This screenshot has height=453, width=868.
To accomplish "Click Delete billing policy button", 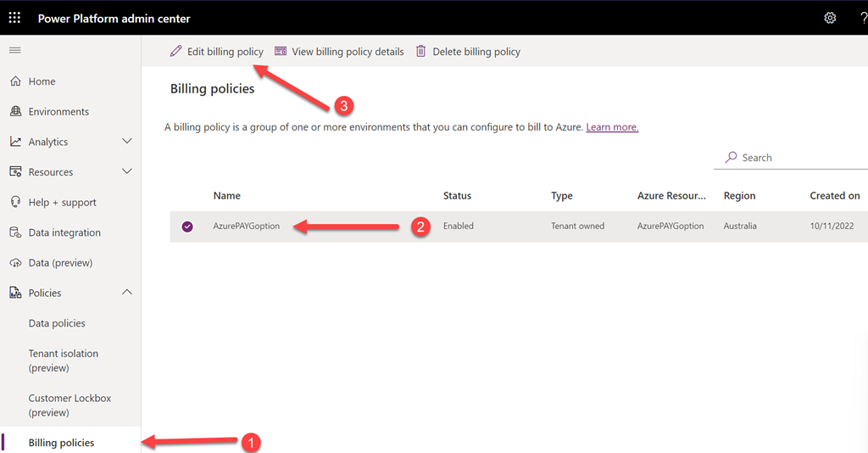I will click(468, 52).
